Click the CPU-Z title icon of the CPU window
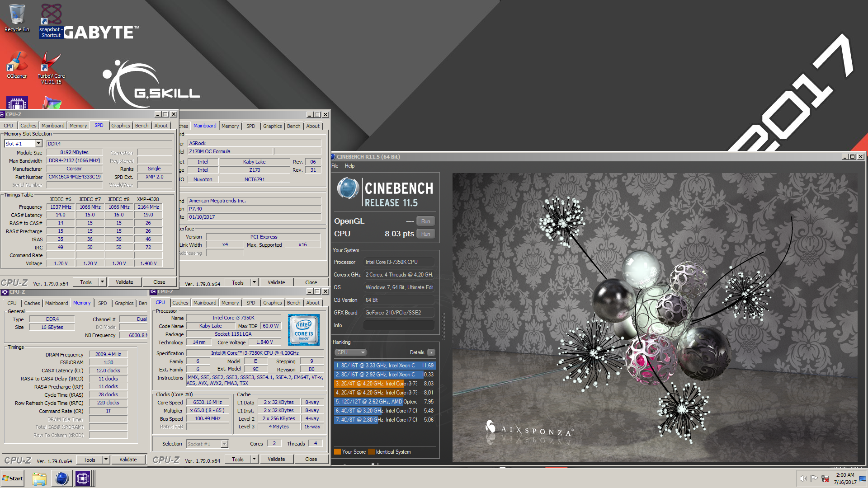The width and height of the screenshot is (868, 488). 154,291
